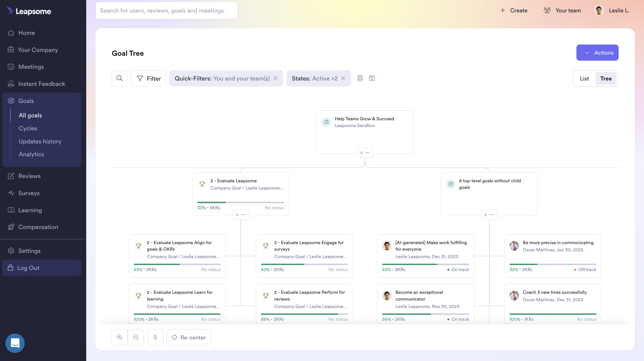Click the goal search magnifier icon
Image resolution: width=644 pixels, height=361 pixels.
(119, 78)
